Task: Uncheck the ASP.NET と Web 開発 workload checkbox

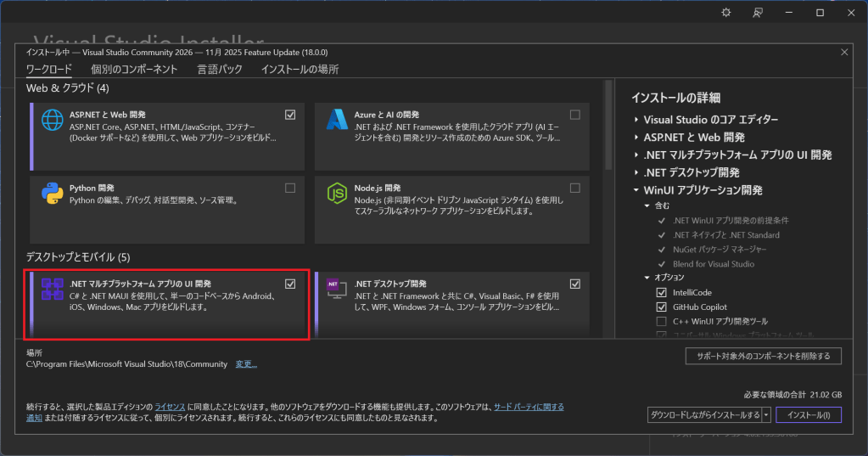Action: [x=290, y=114]
